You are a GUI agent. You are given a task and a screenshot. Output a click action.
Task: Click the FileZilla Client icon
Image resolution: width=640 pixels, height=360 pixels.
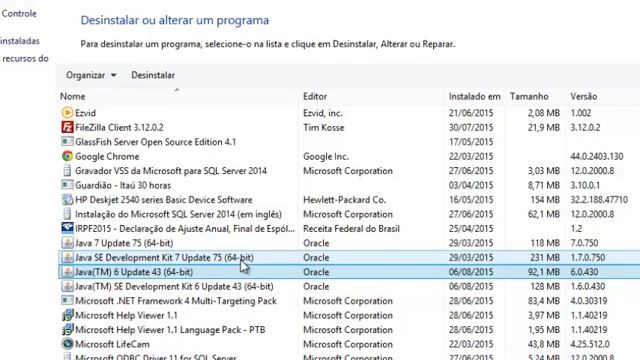[x=67, y=127]
